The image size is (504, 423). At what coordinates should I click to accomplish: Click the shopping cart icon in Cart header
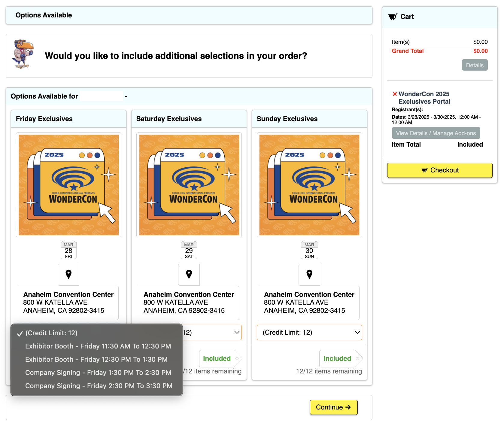click(x=393, y=17)
